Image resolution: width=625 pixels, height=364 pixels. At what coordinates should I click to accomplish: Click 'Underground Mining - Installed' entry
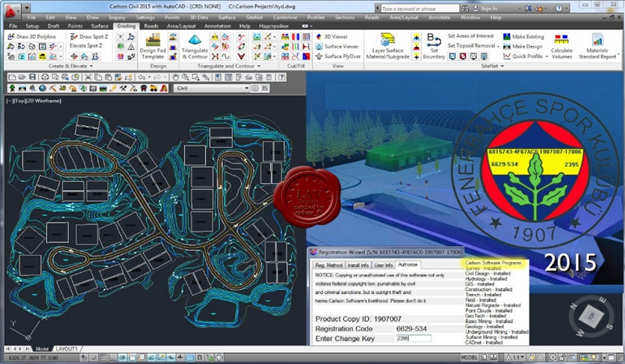(x=497, y=332)
